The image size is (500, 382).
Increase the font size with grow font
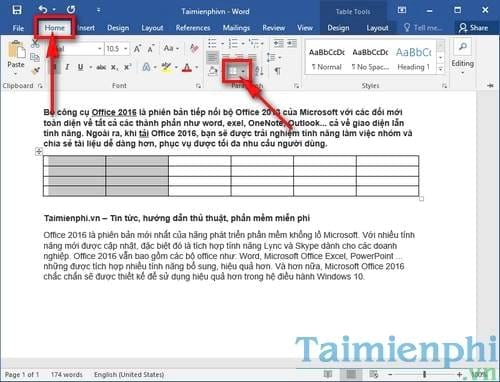point(137,49)
